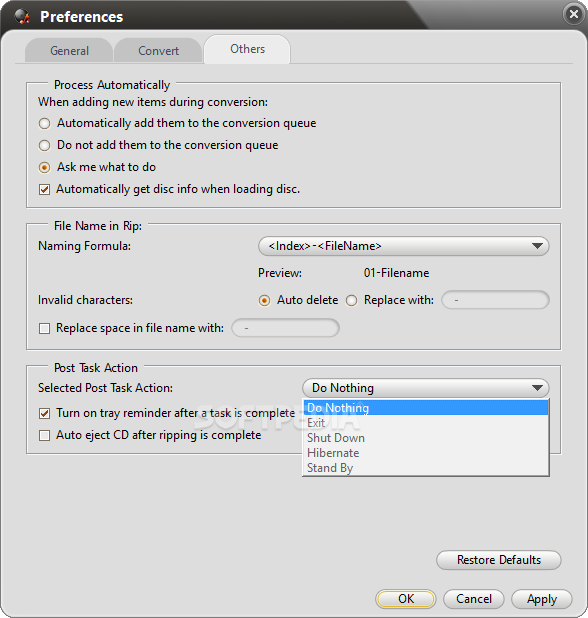The height and width of the screenshot is (618, 588).
Task: Collapse the Selected Post Task Action dropdown
Action: coord(426,388)
